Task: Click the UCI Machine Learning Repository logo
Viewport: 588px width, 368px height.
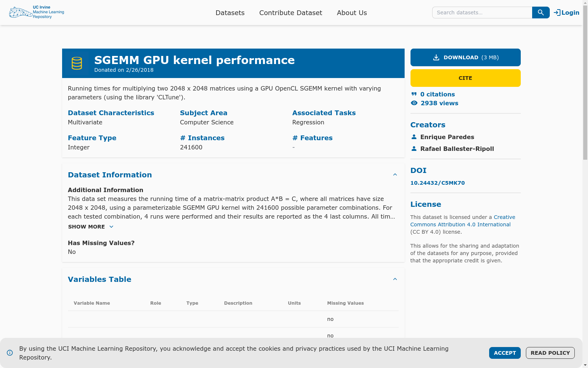Action: tap(36, 12)
